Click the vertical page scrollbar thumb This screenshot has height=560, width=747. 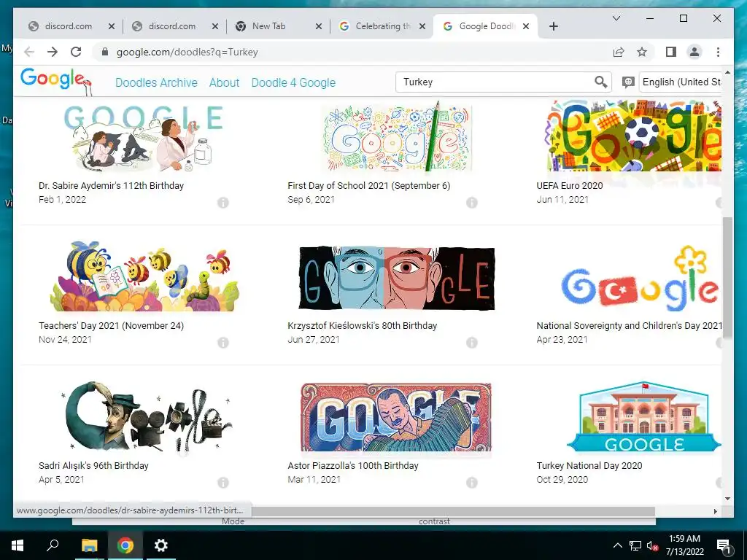(727, 277)
